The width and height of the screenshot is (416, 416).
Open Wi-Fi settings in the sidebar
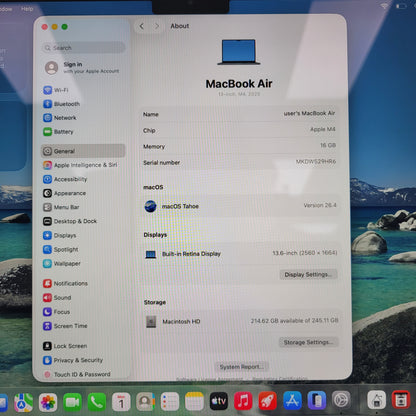(56, 90)
